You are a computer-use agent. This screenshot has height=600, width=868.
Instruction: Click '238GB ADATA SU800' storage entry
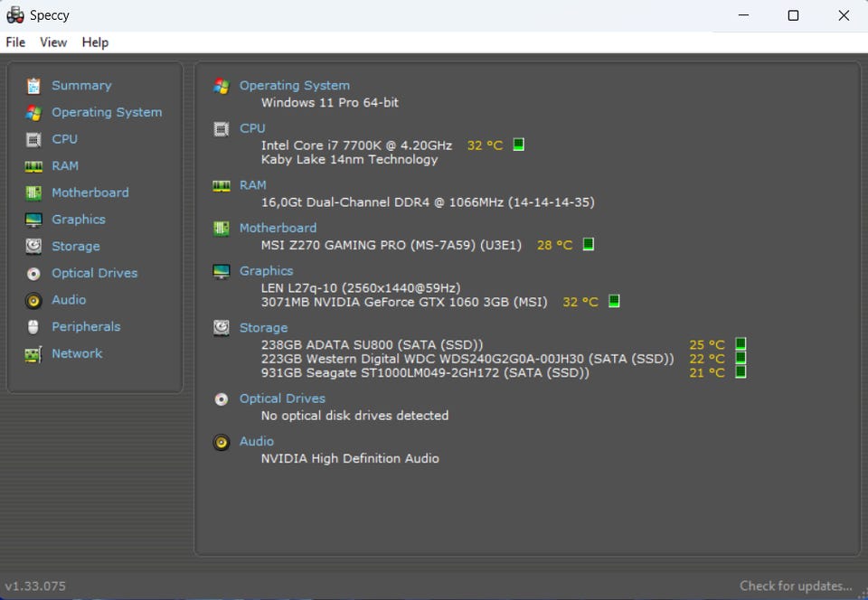(x=372, y=345)
